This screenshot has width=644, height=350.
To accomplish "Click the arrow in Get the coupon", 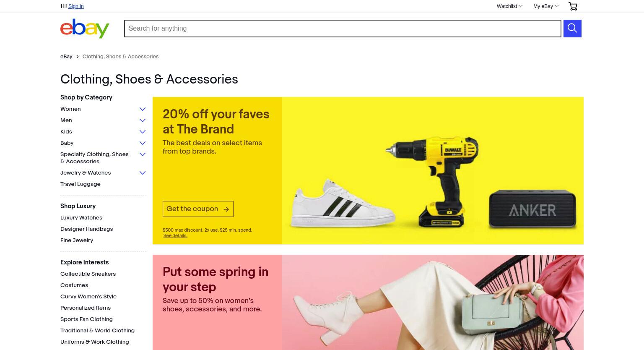I will click(x=226, y=209).
